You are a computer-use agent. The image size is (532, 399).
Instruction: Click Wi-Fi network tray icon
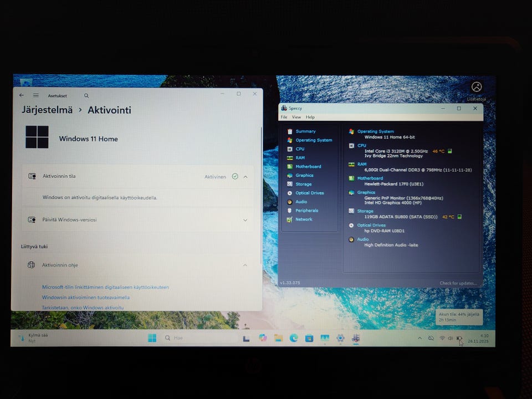(442, 338)
